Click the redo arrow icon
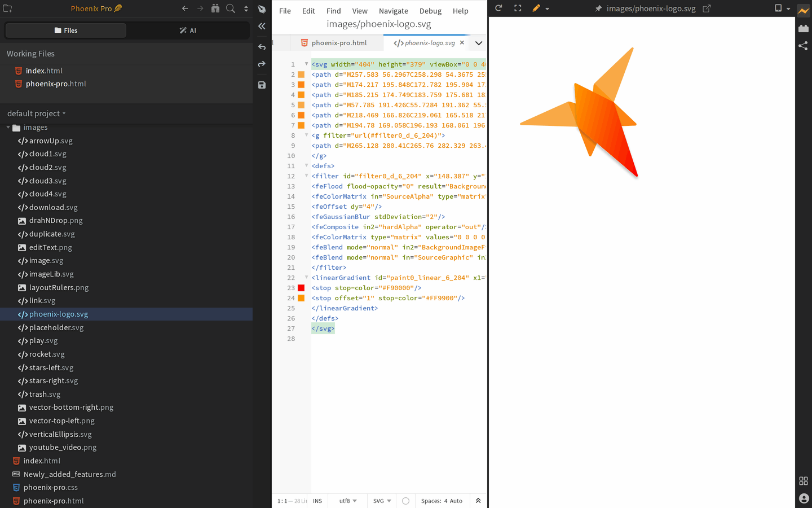812x508 pixels. 262,64
